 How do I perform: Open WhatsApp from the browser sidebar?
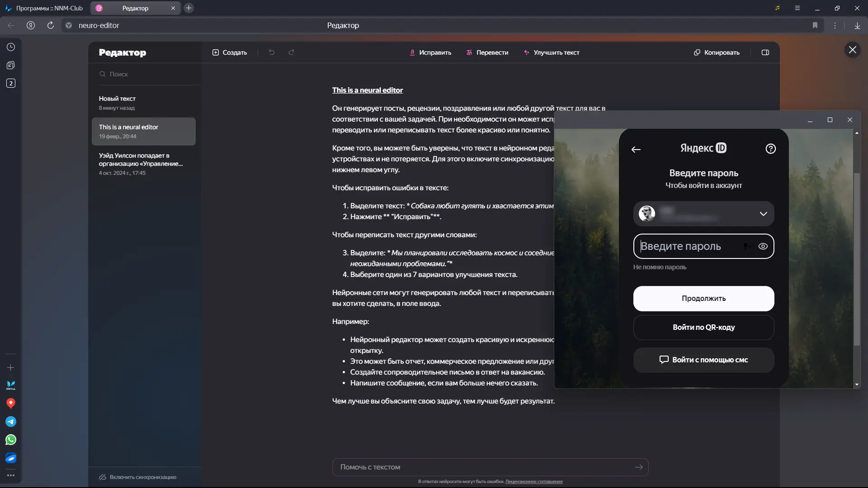coord(11,440)
